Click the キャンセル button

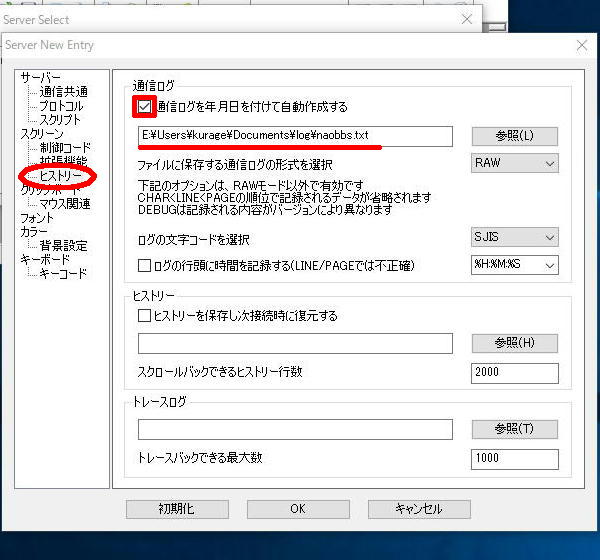click(419, 509)
